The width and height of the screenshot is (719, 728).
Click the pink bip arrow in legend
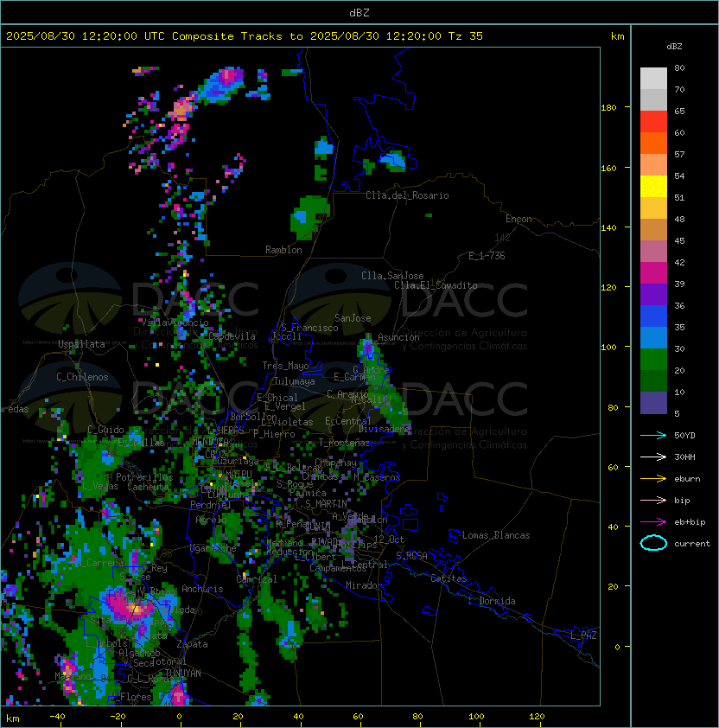pyautogui.click(x=653, y=500)
